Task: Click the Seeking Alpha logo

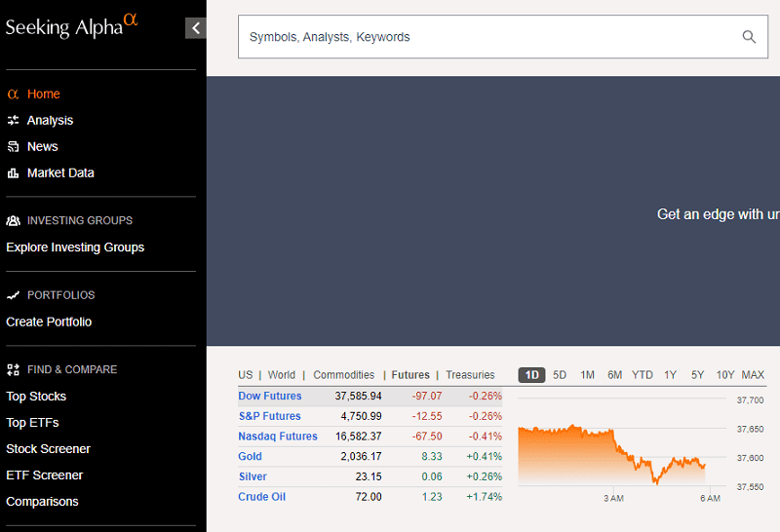Action: pyautogui.click(x=72, y=26)
